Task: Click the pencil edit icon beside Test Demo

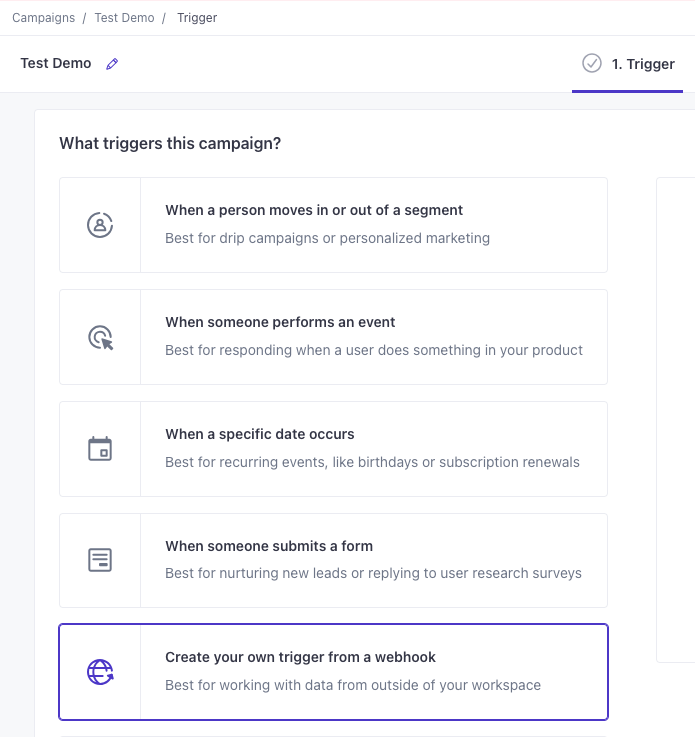Action: (112, 64)
